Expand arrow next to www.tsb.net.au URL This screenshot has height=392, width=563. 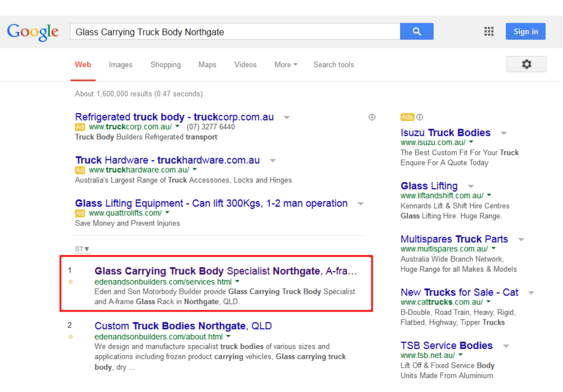(461, 355)
